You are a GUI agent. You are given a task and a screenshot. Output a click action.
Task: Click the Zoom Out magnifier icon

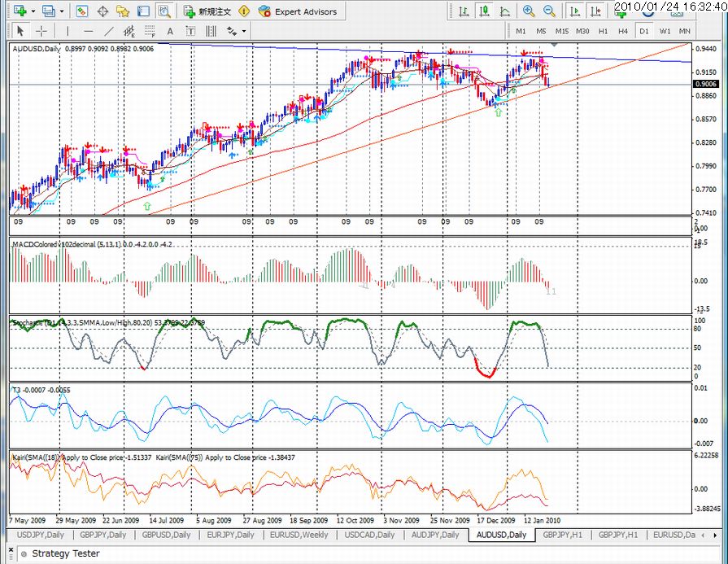549,11
